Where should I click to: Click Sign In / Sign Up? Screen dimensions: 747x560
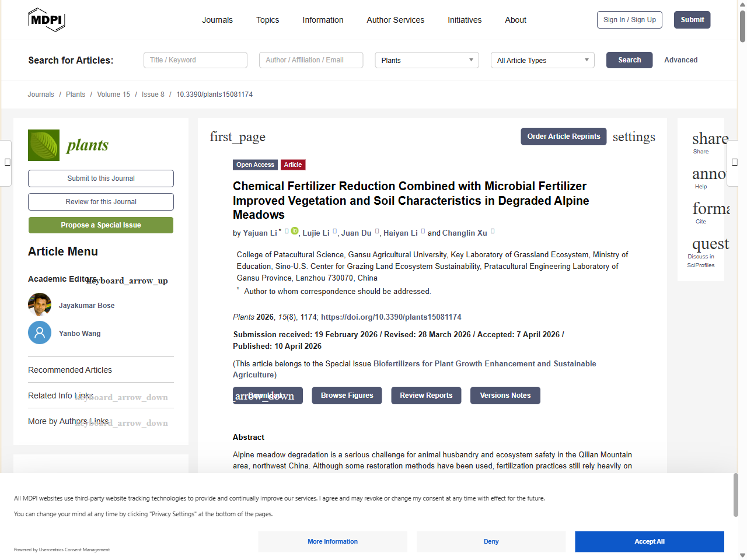[x=630, y=20]
